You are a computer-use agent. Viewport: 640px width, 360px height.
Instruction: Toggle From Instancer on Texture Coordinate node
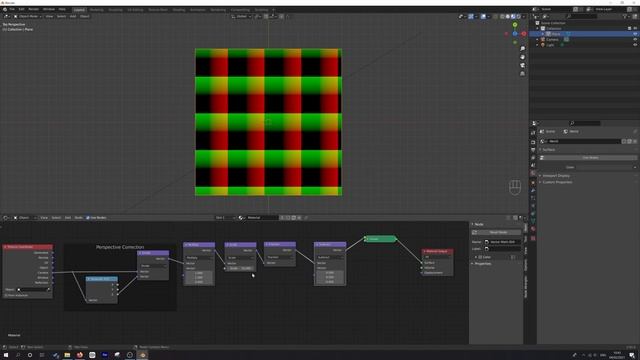(6, 295)
